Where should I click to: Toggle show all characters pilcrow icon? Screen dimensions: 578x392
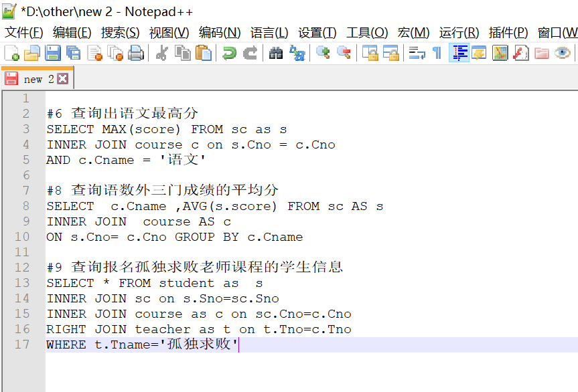click(437, 53)
